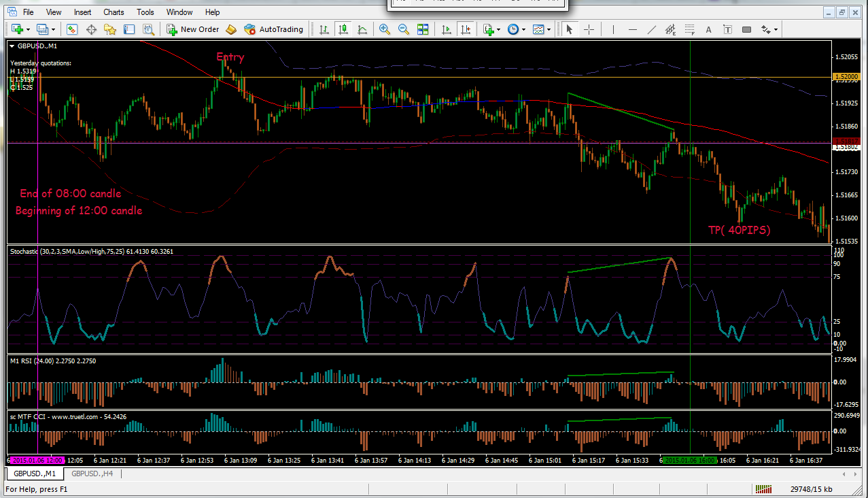Select the text label tool
The width and height of the screenshot is (868, 498).
pos(728,29)
